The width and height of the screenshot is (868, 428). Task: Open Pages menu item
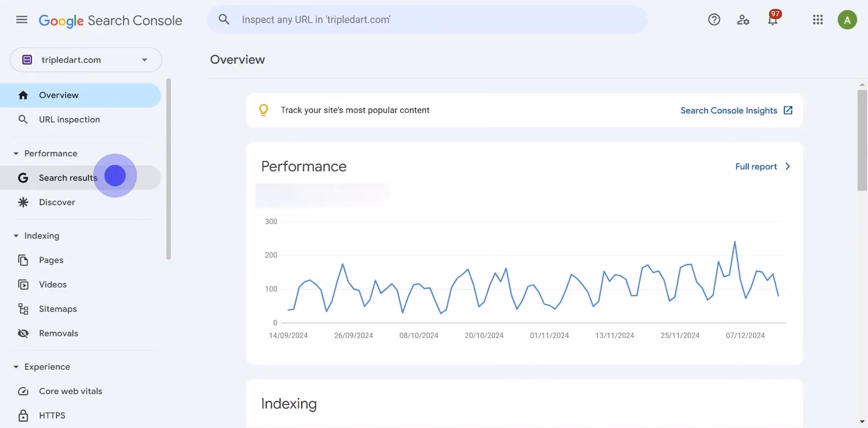pyautogui.click(x=80, y=260)
